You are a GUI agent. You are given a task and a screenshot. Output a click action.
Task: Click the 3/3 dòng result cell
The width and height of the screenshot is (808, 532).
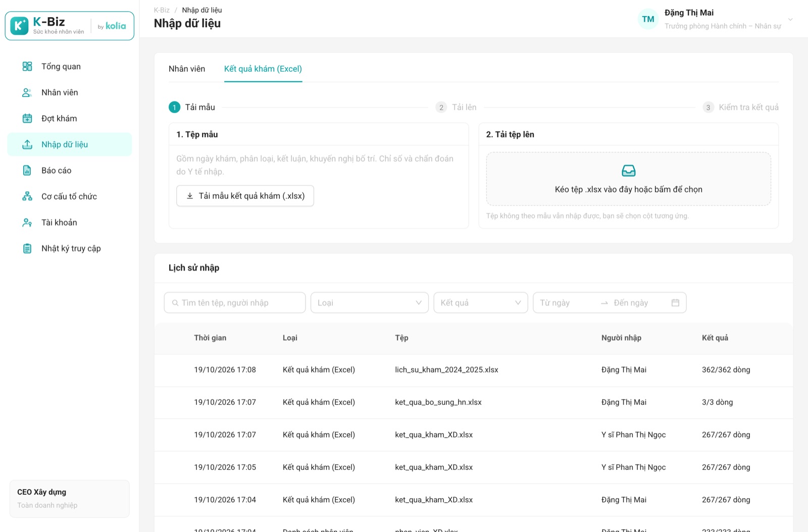click(x=717, y=402)
